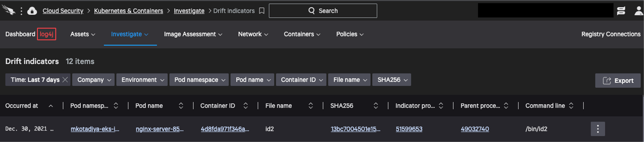644x142 pixels.
Task: Click the id2 file name cell
Action: pyautogui.click(x=270, y=129)
